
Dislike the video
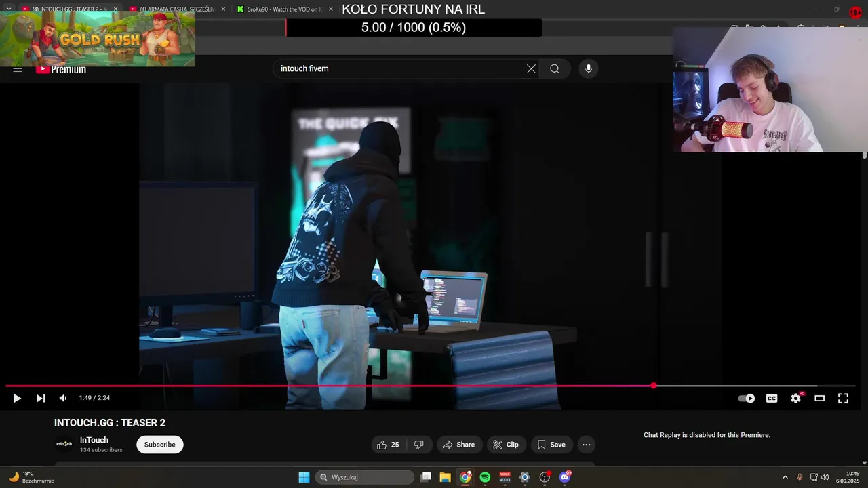(419, 445)
